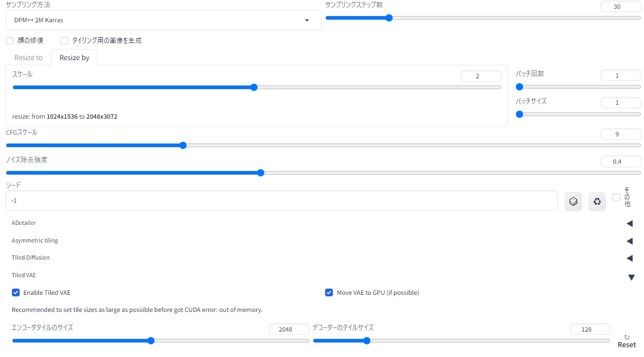Viewport: 644px width, 357px height.
Task: Disable the Enable Tiled VAE checkbox
Action: click(x=16, y=293)
